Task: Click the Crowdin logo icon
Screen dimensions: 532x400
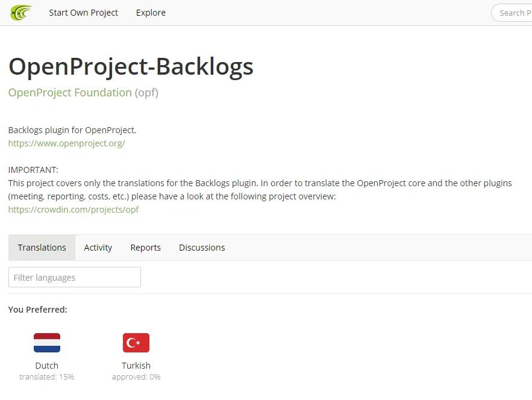Action: pyautogui.click(x=21, y=13)
